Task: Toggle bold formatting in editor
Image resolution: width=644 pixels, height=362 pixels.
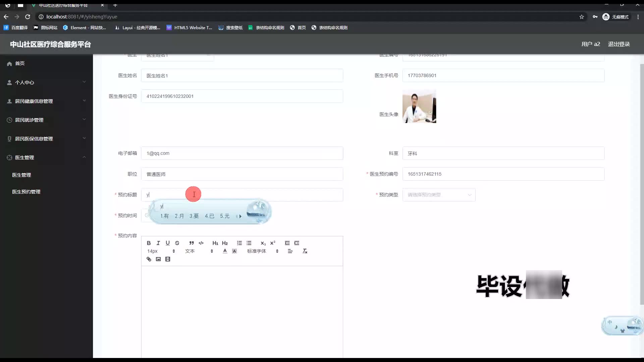Action: click(149, 243)
